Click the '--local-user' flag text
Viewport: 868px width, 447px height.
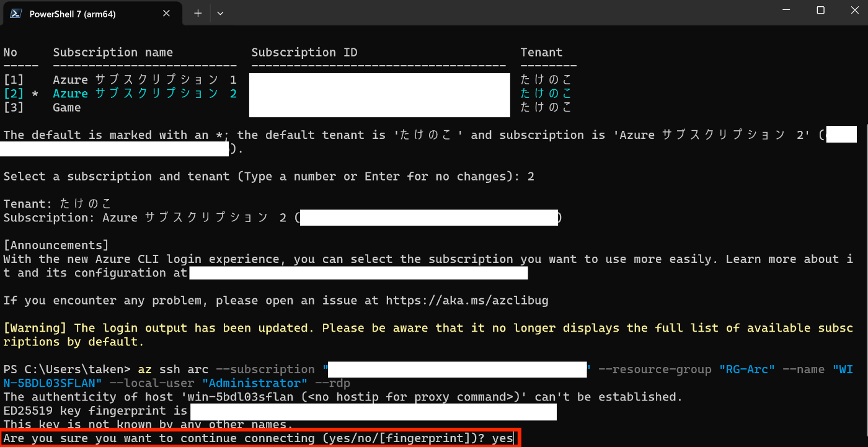pos(151,383)
